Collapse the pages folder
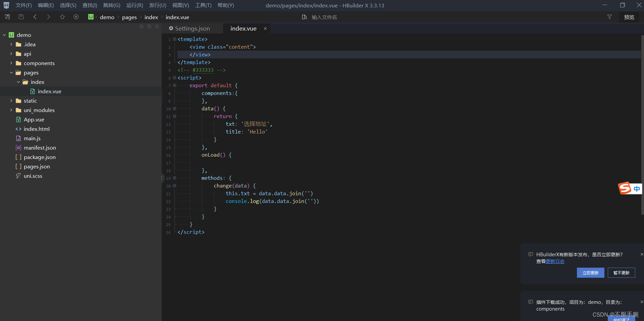 [11, 72]
